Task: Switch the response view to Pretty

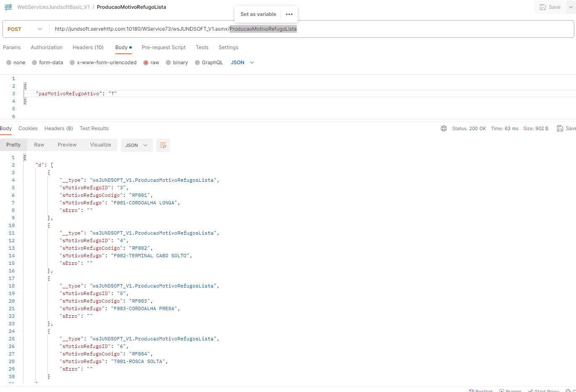Action: coord(13,145)
